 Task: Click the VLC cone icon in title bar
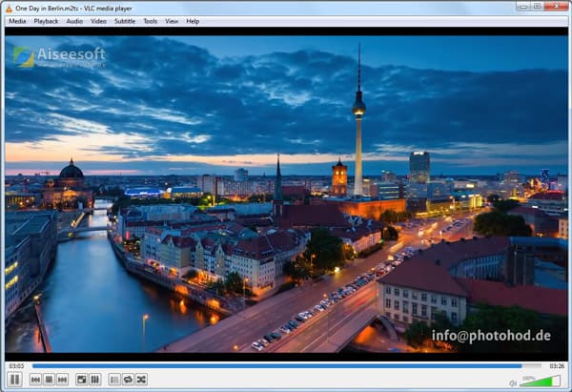click(x=9, y=9)
